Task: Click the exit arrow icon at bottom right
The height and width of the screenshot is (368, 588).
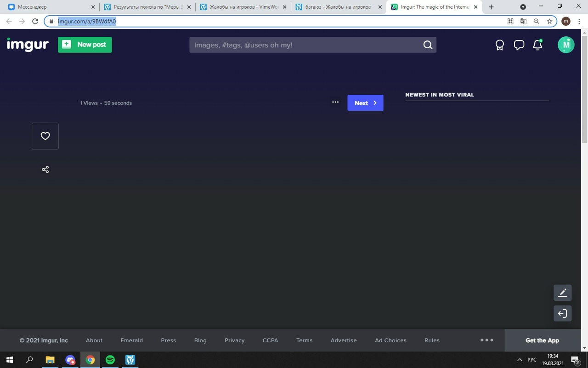Action: point(562,314)
